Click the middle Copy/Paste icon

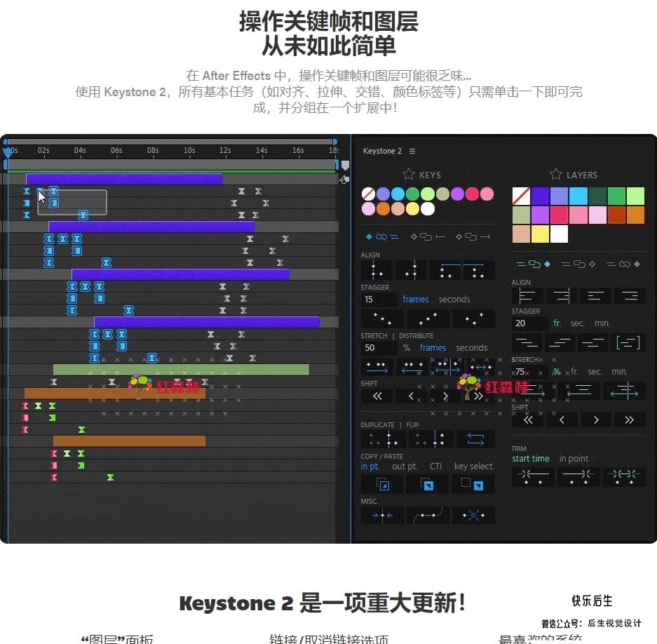coord(428,484)
